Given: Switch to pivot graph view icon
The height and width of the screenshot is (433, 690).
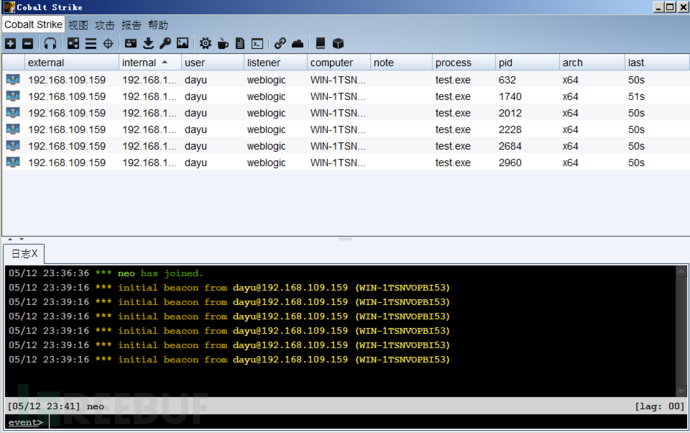Looking at the screenshot, I should (x=73, y=44).
